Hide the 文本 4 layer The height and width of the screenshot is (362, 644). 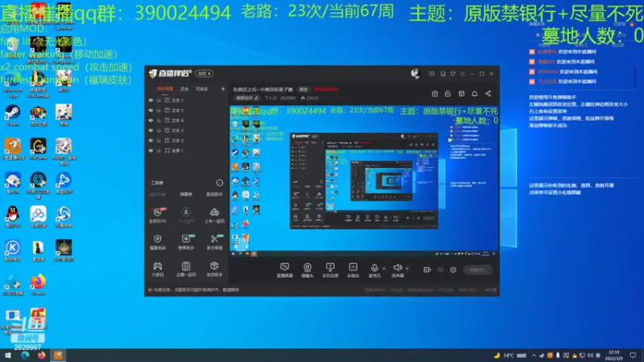[x=151, y=120]
